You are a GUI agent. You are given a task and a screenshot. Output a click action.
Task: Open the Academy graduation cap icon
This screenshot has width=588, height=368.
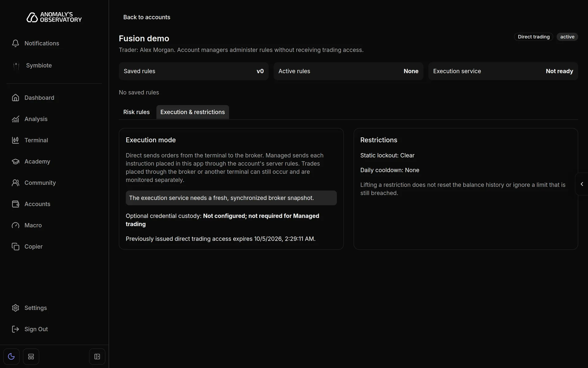point(15,161)
